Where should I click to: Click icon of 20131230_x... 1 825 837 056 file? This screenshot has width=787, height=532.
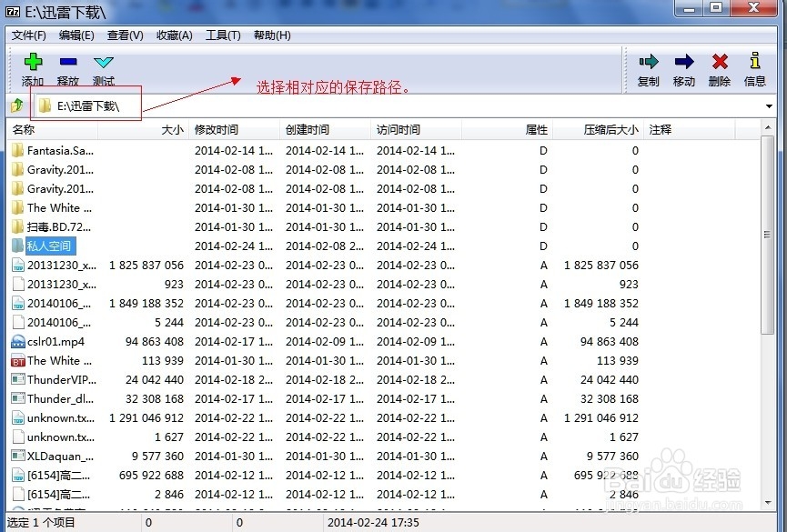pyautogui.click(x=18, y=265)
